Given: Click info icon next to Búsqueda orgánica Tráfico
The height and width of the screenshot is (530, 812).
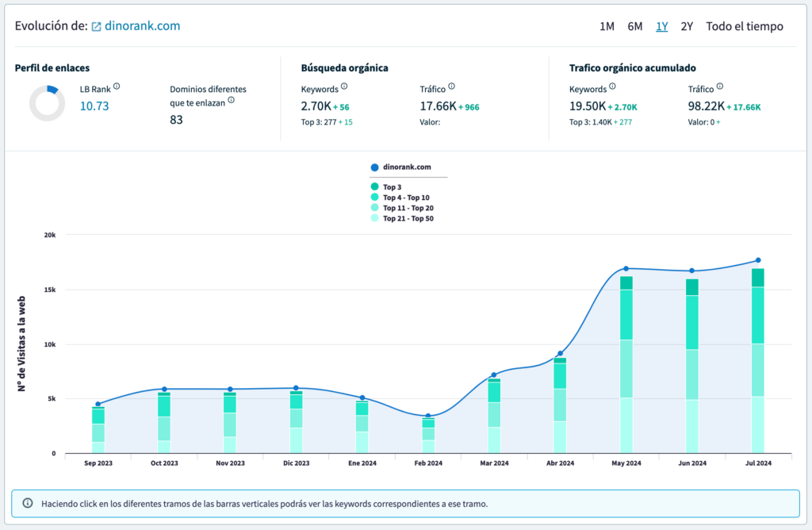Looking at the screenshot, I should [x=450, y=86].
